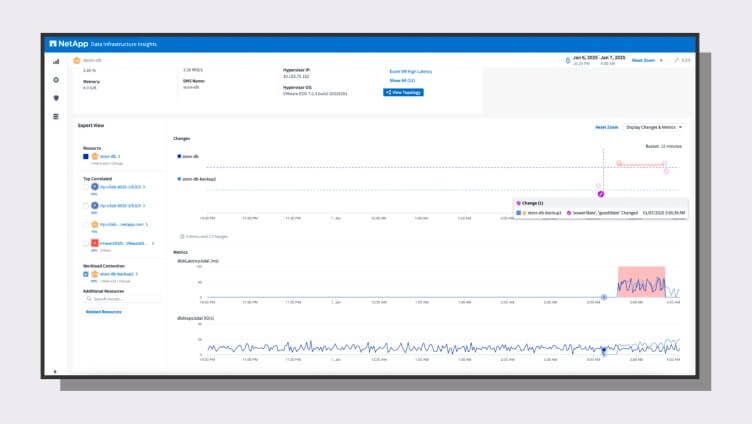Open the Related Resources link

click(x=103, y=311)
